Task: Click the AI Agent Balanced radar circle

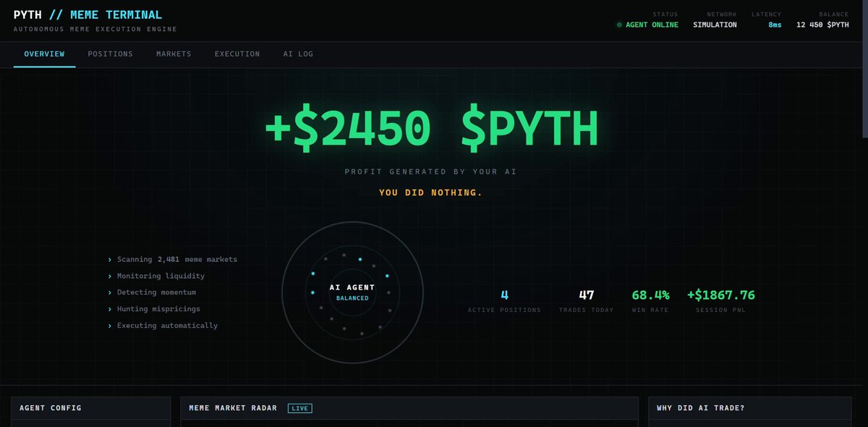Action: pyautogui.click(x=352, y=292)
